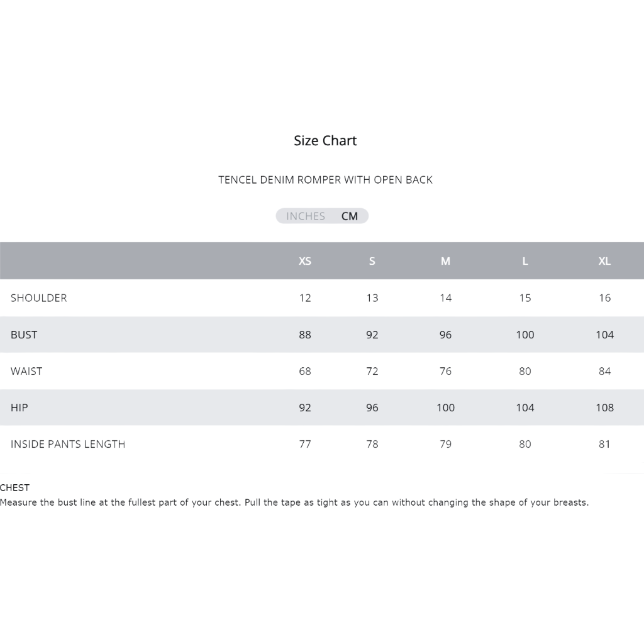Click the Tencel Denim Romper product title
This screenshot has width=644, height=644.
tap(325, 180)
